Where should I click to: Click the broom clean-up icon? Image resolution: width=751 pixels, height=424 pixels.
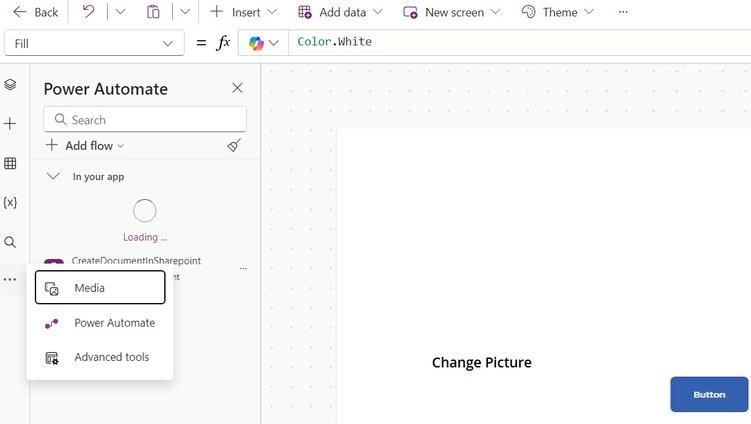pyautogui.click(x=234, y=145)
